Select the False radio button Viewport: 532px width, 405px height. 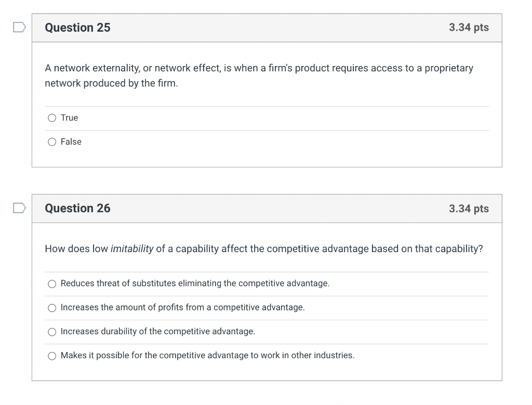52,142
